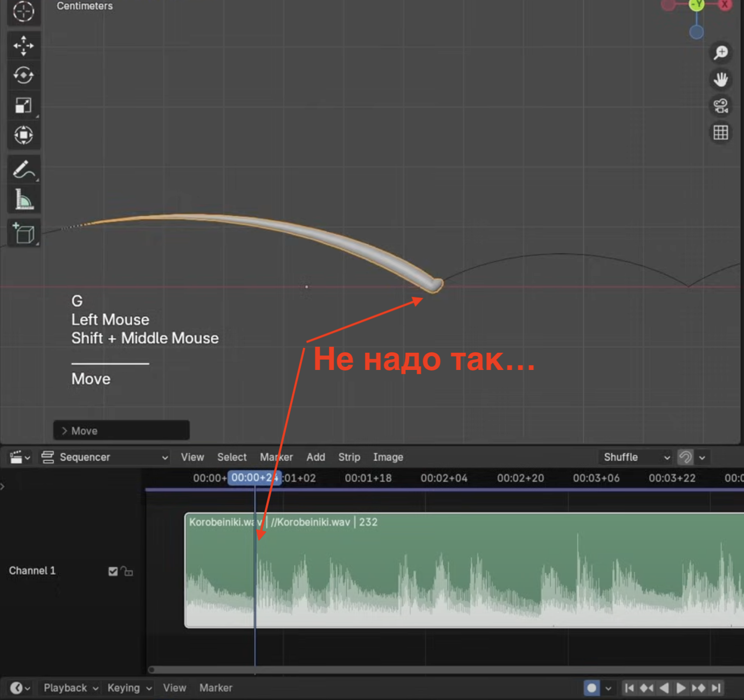Open the timeline Marker menu
The width and height of the screenshot is (744, 700).
[216, 688]
